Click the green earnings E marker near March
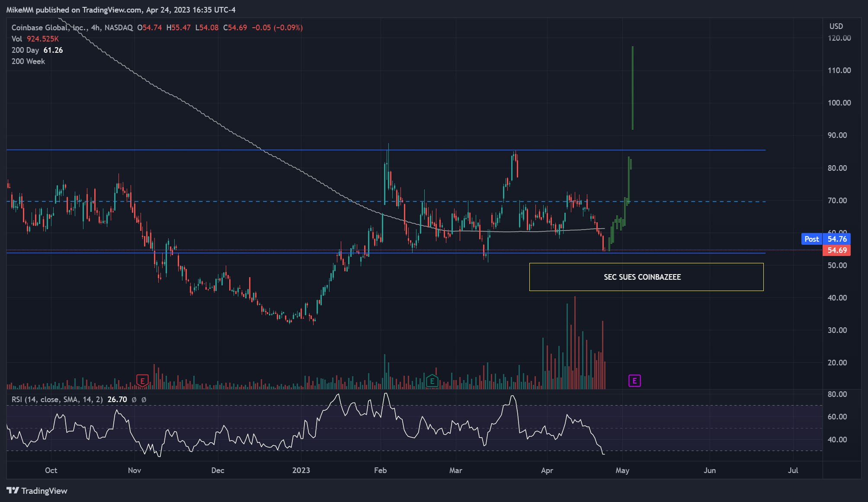Viewport: 868px width, 502px height. pyautogui.click(x=432, y=381)
